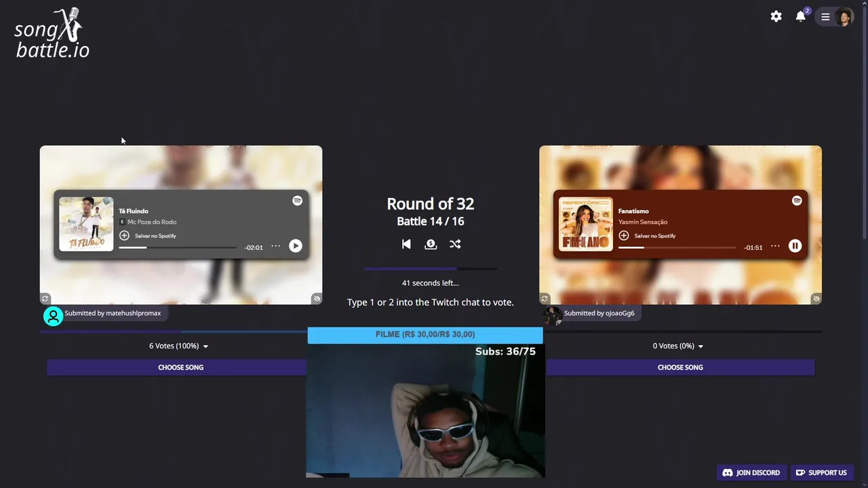The image size is (868, 488).
Task: Click the Round of 32 heading
Action: tap(431, 203)
